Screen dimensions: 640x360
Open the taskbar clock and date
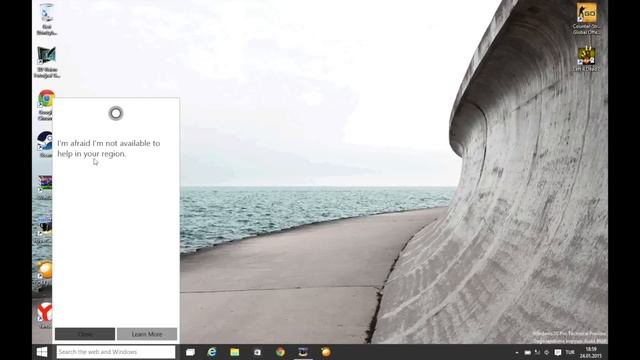(591, 353)
